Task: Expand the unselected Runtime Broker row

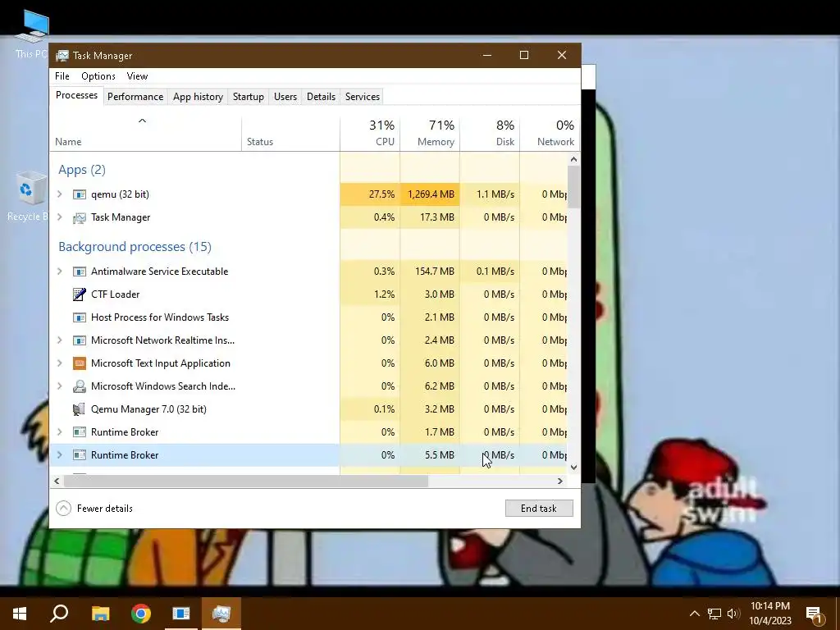Action: click(60, 432)
